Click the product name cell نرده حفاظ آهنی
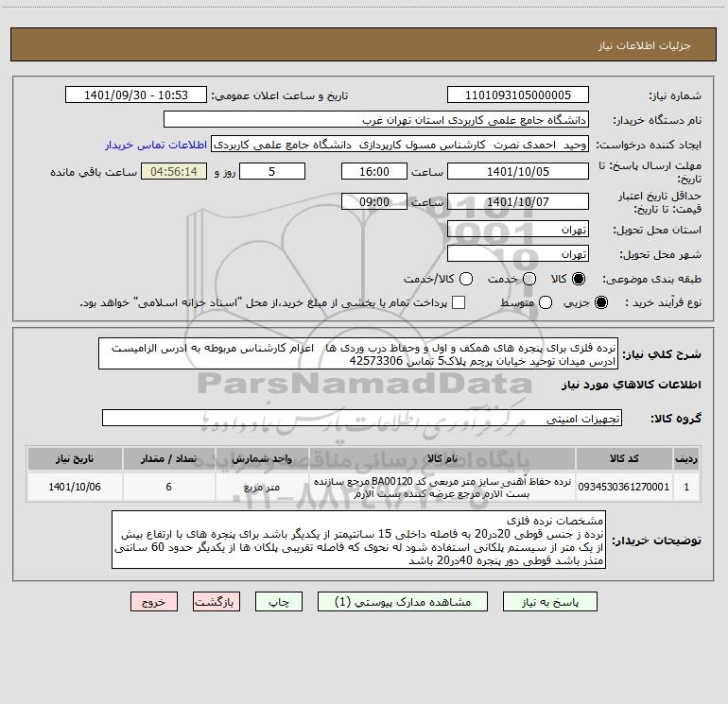 (442, 487)
